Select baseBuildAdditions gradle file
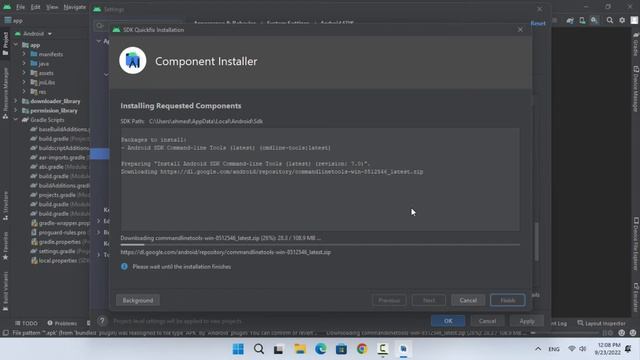Image resolution: width=640 pixels, height=360 pixels. coord(60,129)
